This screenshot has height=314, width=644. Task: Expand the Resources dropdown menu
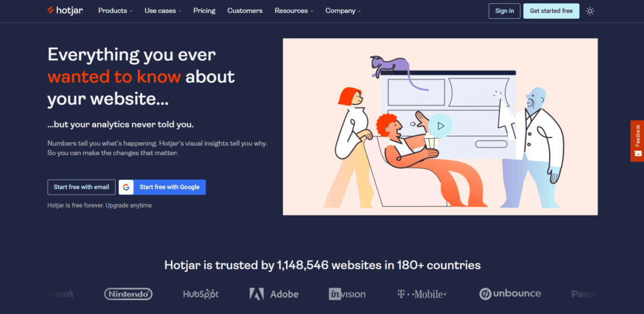point(294,11)
